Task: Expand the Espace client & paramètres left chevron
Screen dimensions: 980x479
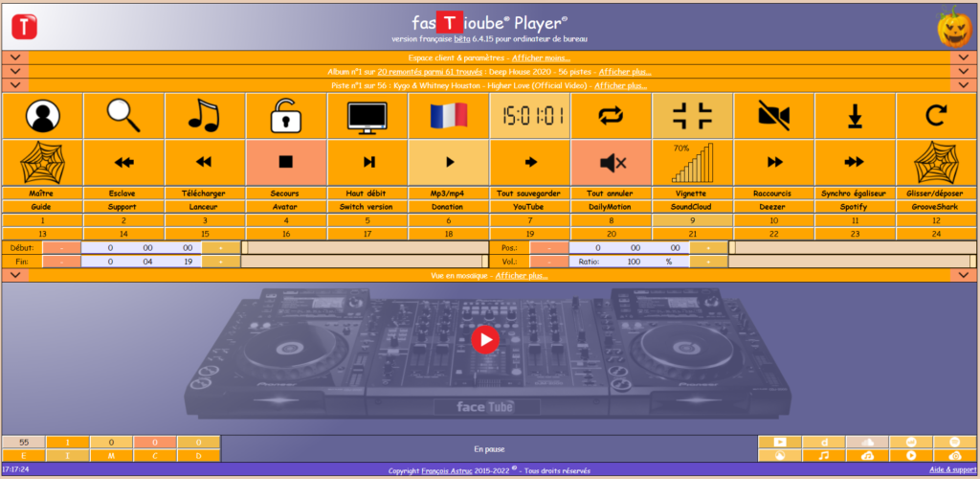Action: point(15,57)
